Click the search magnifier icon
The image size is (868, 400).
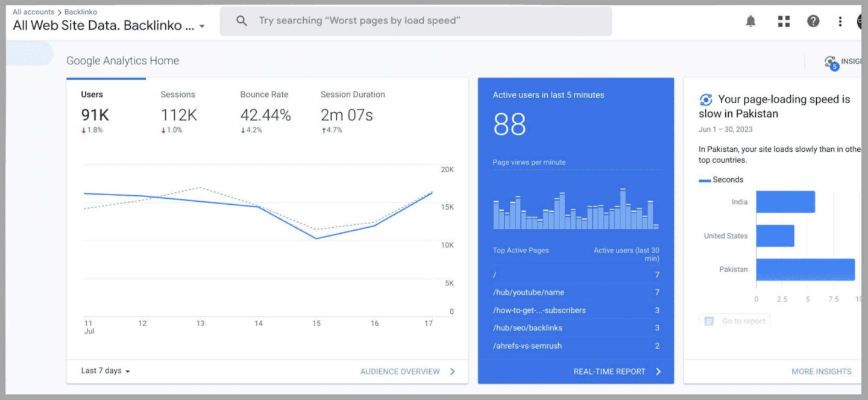click(x=241, y=20)
